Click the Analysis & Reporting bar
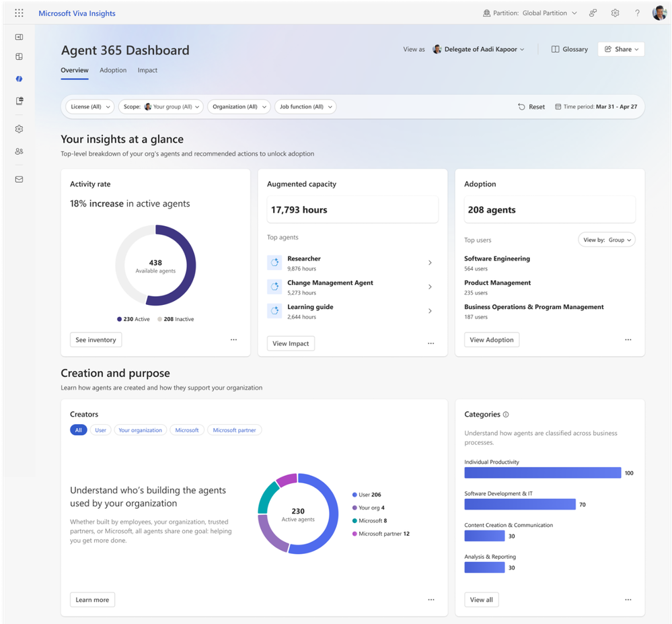 click(x=484, y=567)
